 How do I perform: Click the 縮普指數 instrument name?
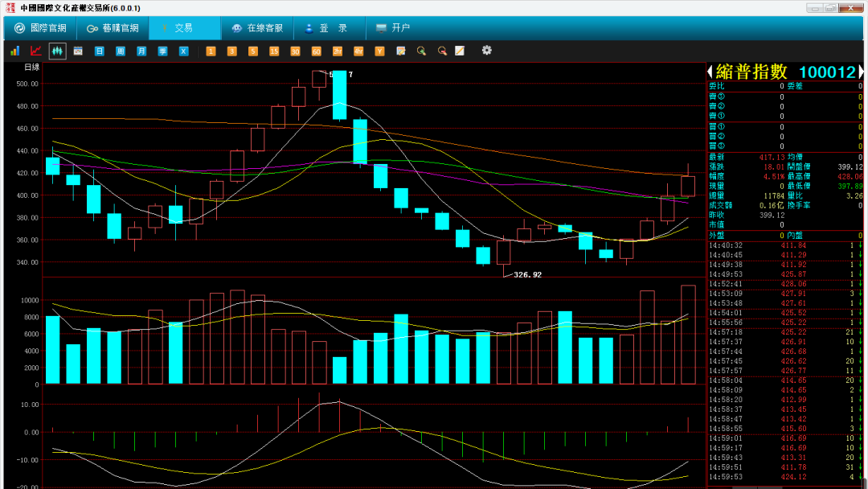pos(751,72)
